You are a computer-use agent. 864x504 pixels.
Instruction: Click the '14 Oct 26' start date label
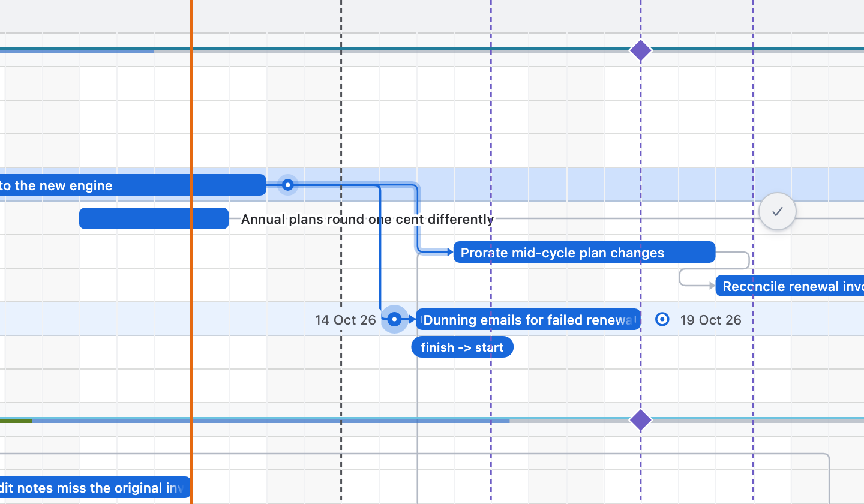pyautogui.click(x=346, y=320)
